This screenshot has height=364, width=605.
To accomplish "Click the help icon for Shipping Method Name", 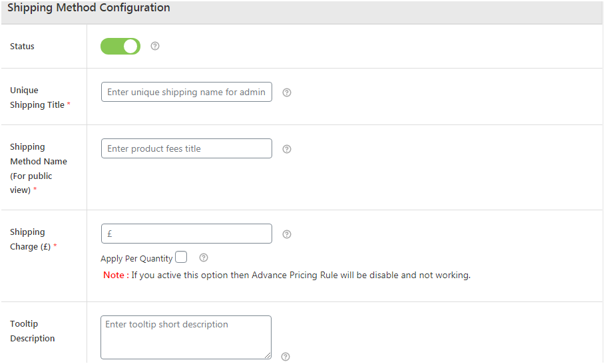I will point(287,149).
